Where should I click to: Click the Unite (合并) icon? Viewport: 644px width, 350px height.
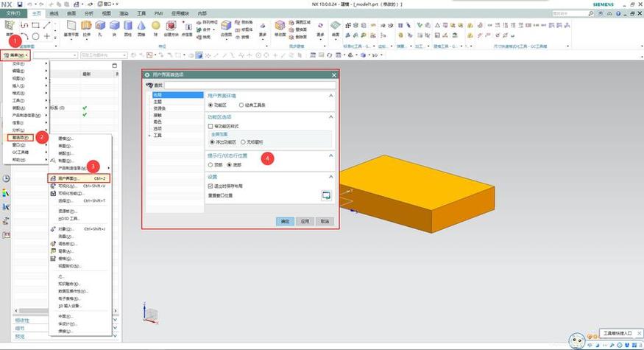click(x=199, y=29)
